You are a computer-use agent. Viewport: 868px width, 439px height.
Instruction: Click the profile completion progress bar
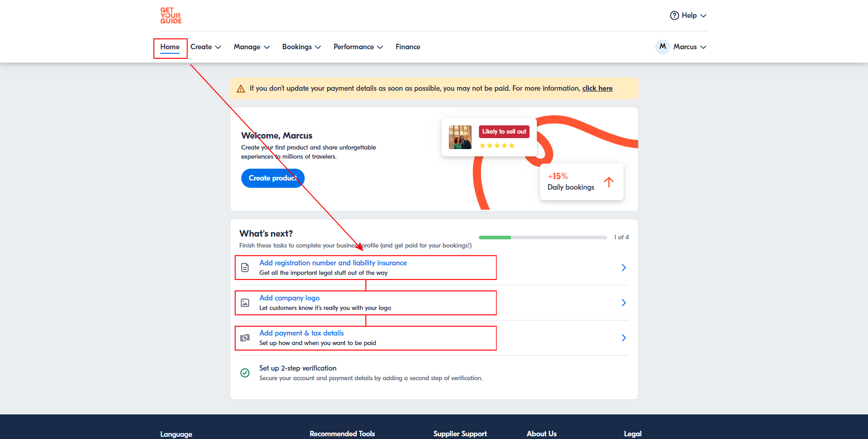coord(542,238)
